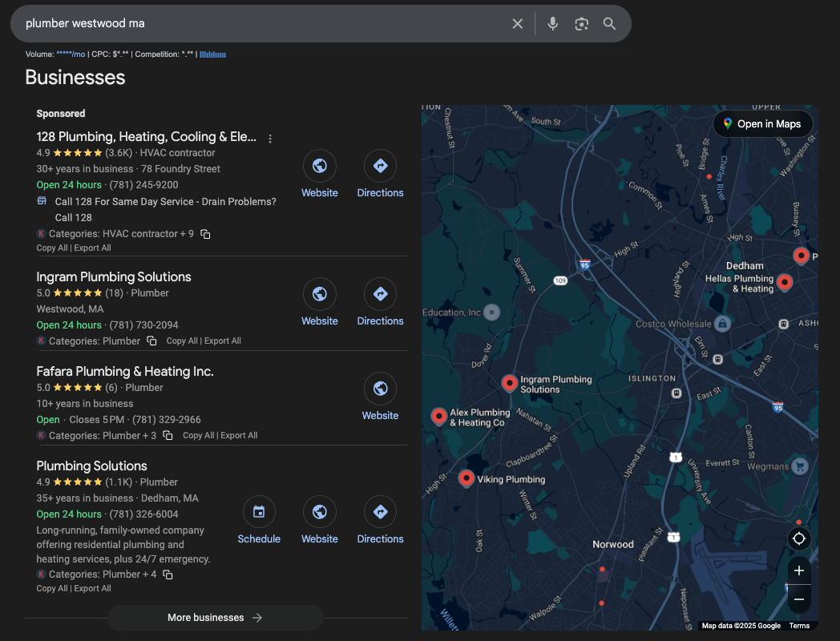Image resolution: width=840 pixels, height=641 pixels.
Task: Select the Hellas Plumbing & Heating map pin
Action: [x=785, y=282]
